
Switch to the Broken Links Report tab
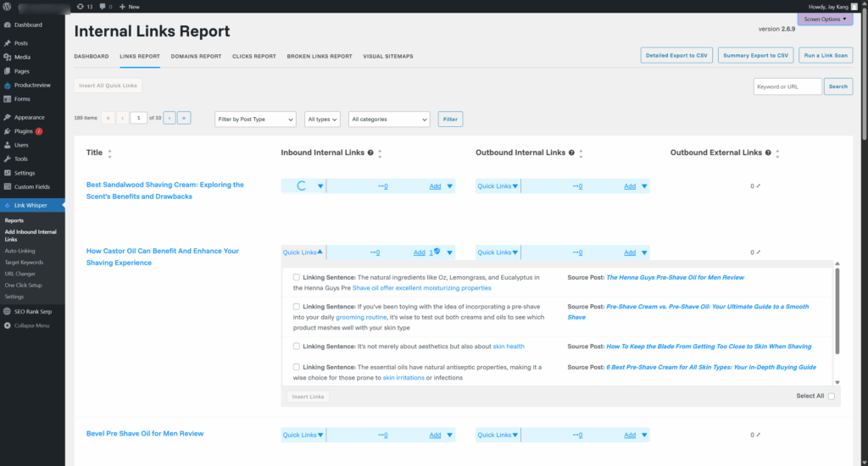point(320,57)
